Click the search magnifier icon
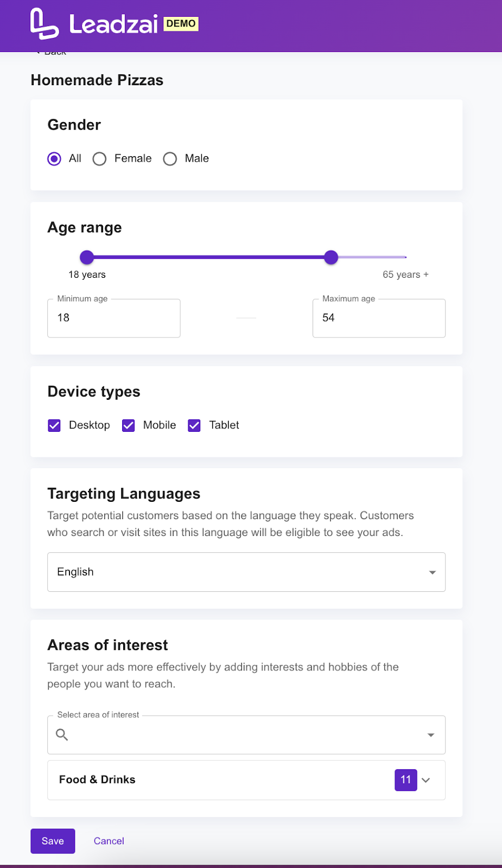 click(62, 735)
